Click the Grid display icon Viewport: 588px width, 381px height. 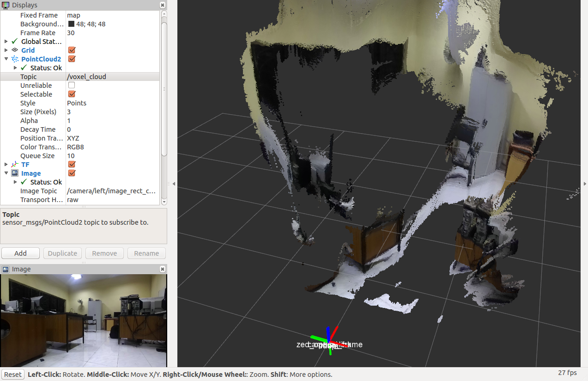point(14,50)
